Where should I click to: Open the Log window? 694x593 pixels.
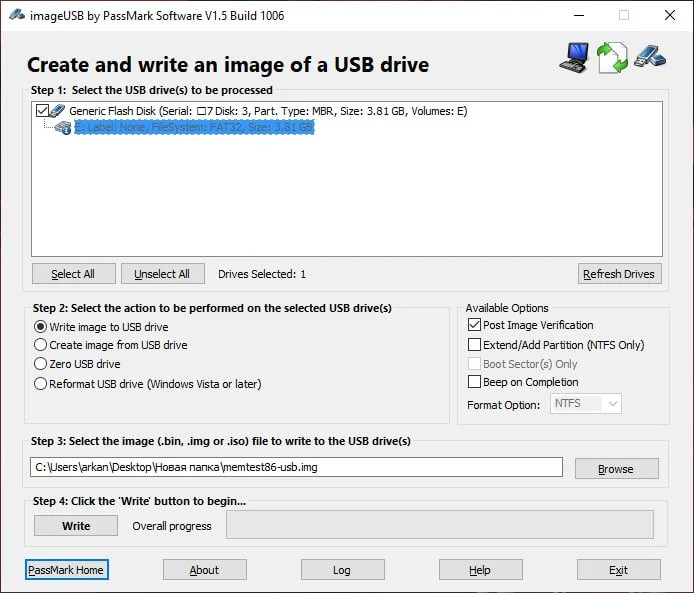[343, 570]
